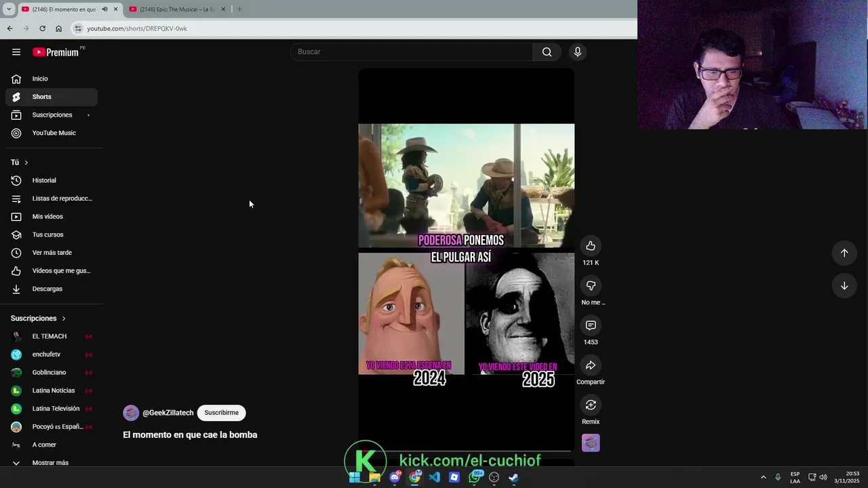Open Visual Studio Code from taskbar
This screenshot has width=868, height=488.
pos(435,477)
